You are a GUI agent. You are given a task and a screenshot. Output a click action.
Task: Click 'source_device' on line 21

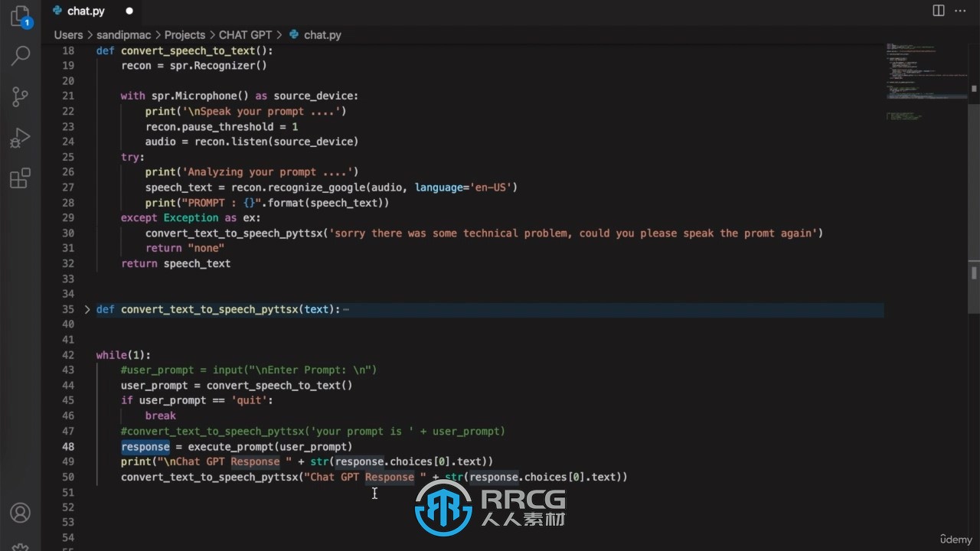(x=313, y=96)
